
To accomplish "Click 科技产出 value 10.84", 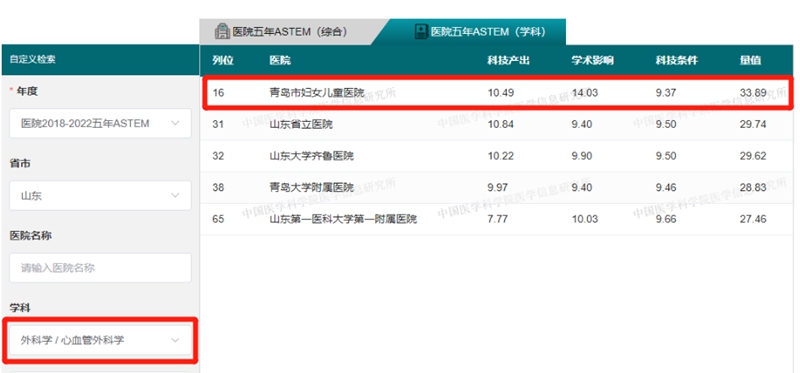I will (x=501, y=125).
